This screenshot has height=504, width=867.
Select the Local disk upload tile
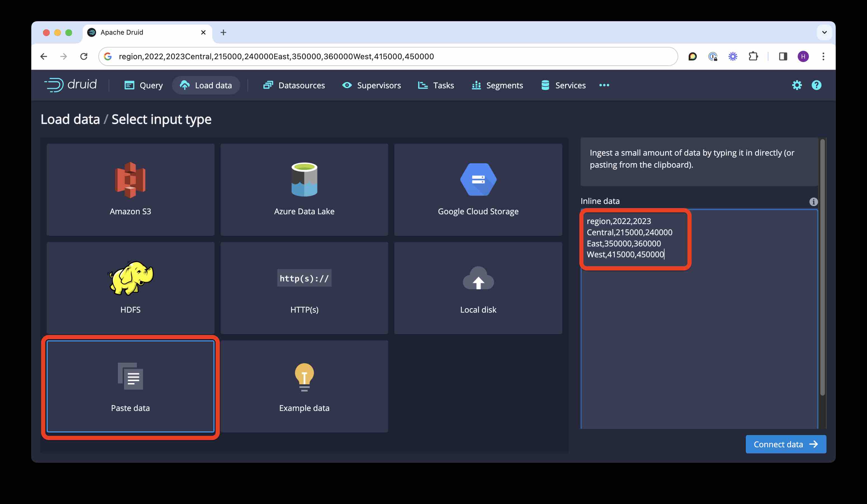point(478,287)
